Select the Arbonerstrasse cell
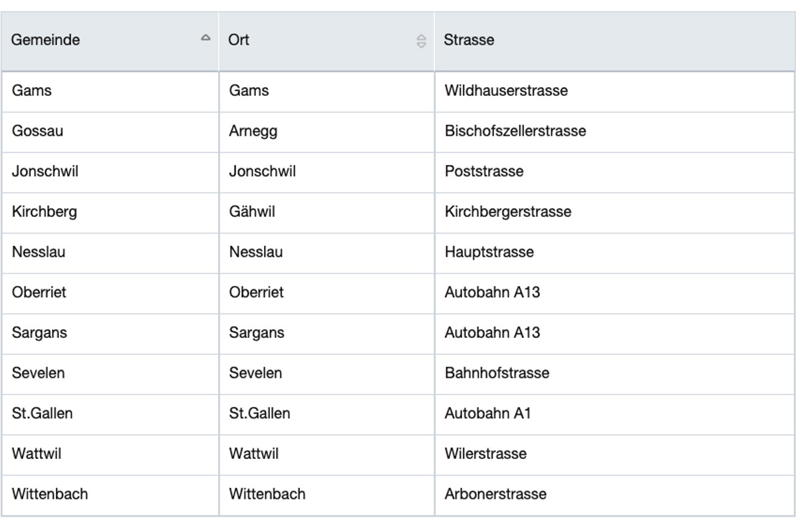This screenshot has width=798, height=532. coord(495,495)
